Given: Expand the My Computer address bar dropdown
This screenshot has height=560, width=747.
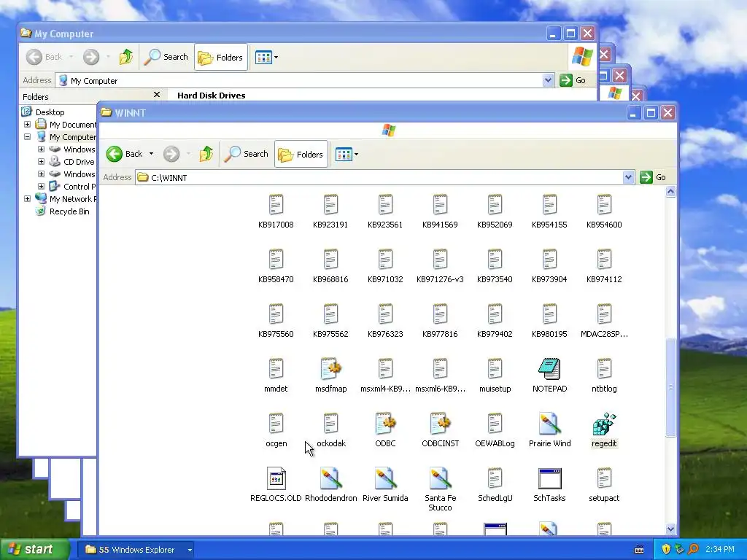Looking at the screenshot, I should 548,80.
